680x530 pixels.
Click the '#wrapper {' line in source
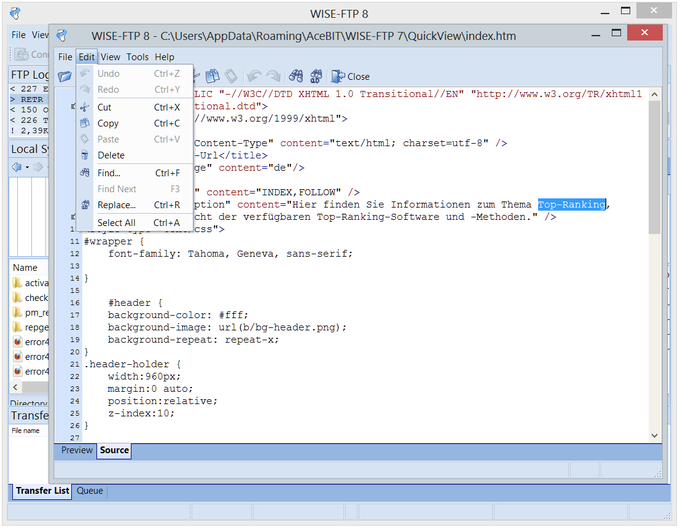point(114,241)
